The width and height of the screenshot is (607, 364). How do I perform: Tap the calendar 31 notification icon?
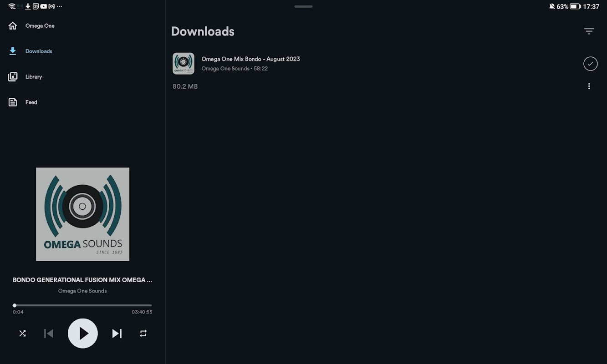pyautogui.click(x=36, y=6)
